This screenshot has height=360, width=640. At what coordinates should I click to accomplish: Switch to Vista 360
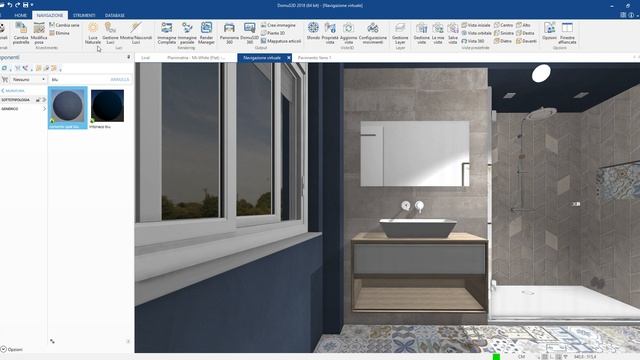pyautogui.click(x=473, y=41)
